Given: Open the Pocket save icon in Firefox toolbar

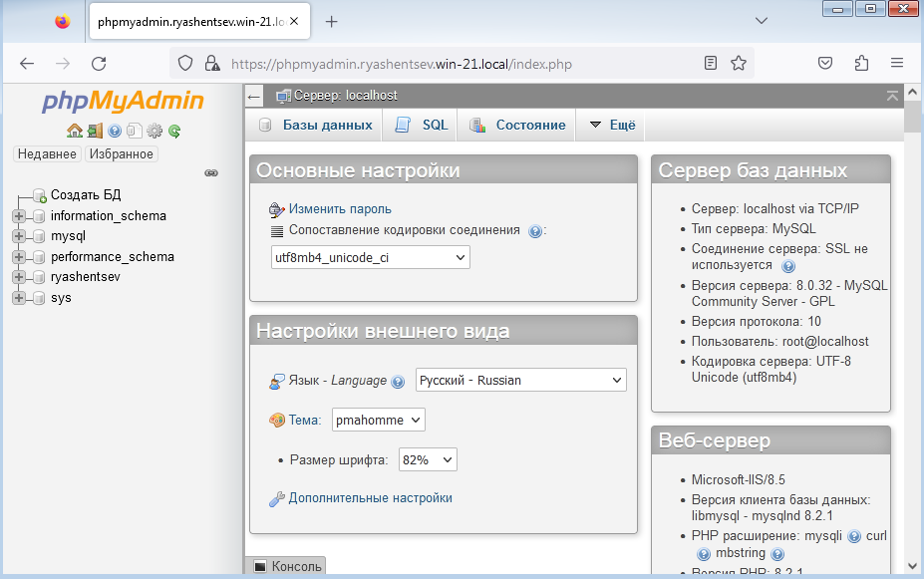Looking at the screenshot, I should coord(825,63).
